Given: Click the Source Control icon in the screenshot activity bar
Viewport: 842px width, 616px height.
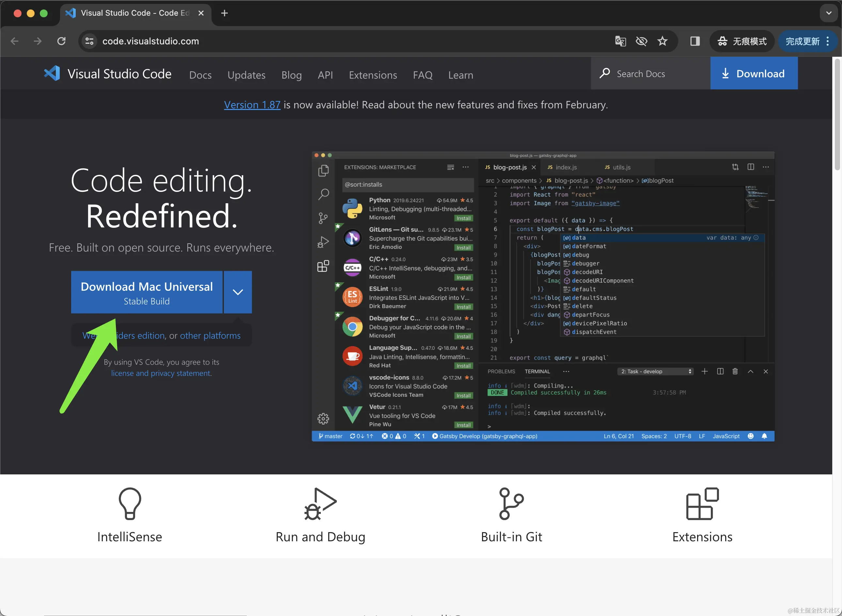Looking at the screenshot, I should 323,218.
